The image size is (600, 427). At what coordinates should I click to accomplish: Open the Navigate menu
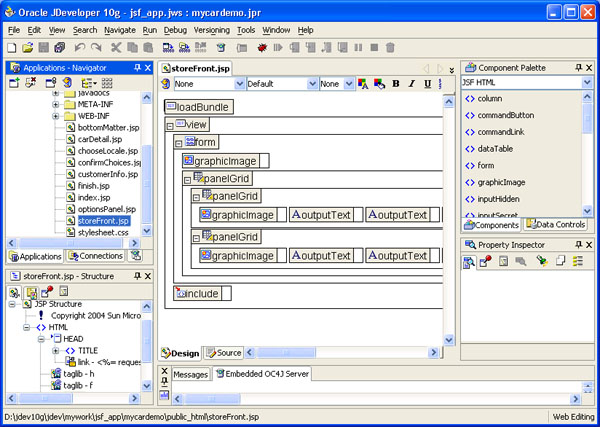pyautogui.click(x=120, y=30)
